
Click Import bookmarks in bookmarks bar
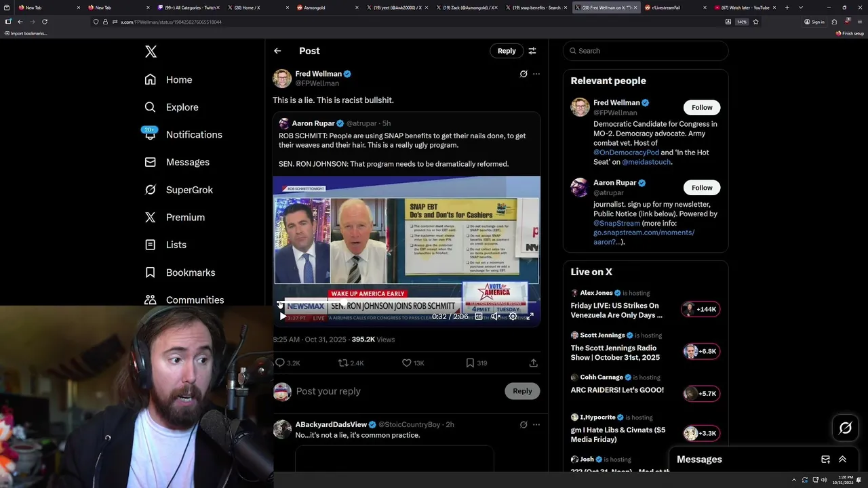pyautogui.click(x=26, y=33)
